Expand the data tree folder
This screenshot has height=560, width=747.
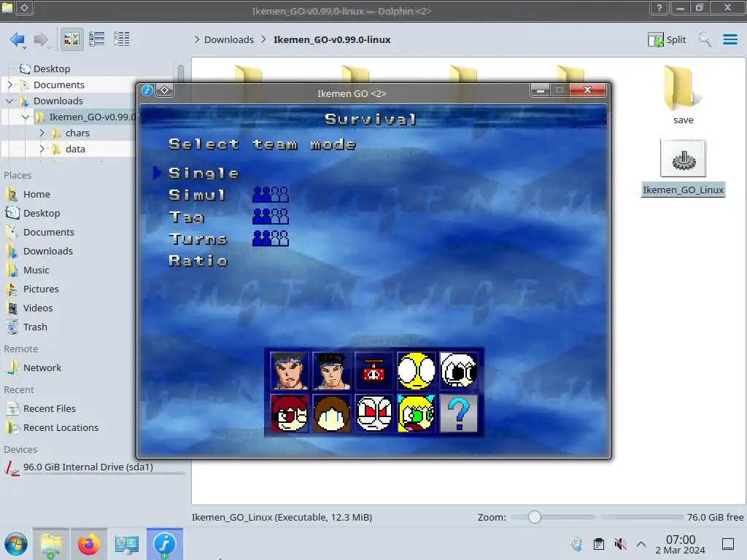42,149
